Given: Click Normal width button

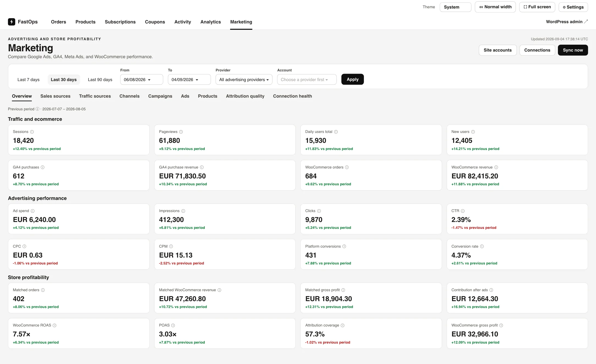Looking at the screenshot, I should point(495,7).
